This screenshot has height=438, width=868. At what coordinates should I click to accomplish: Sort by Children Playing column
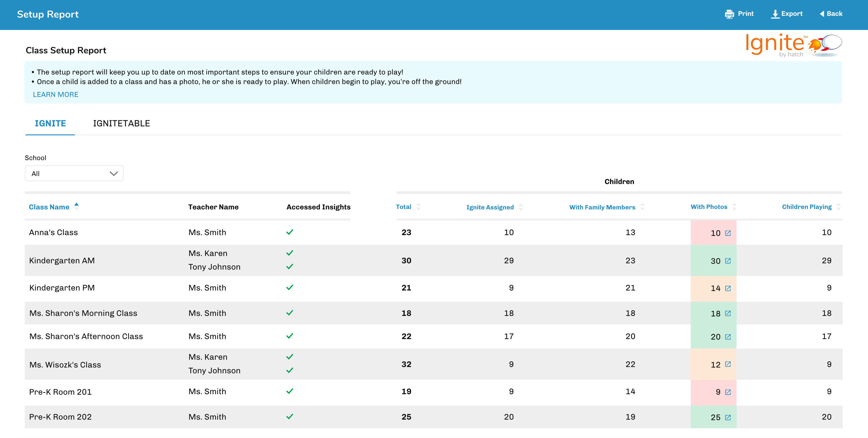click(x=807, y=207)
